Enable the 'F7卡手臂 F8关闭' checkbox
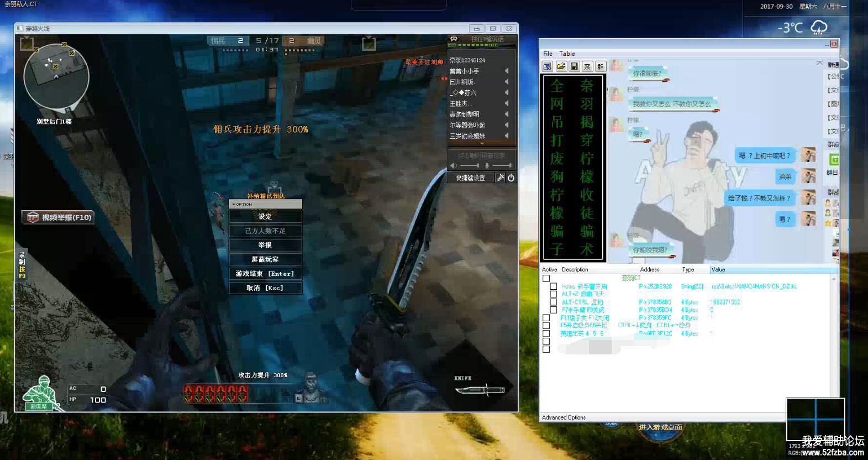 554,310
